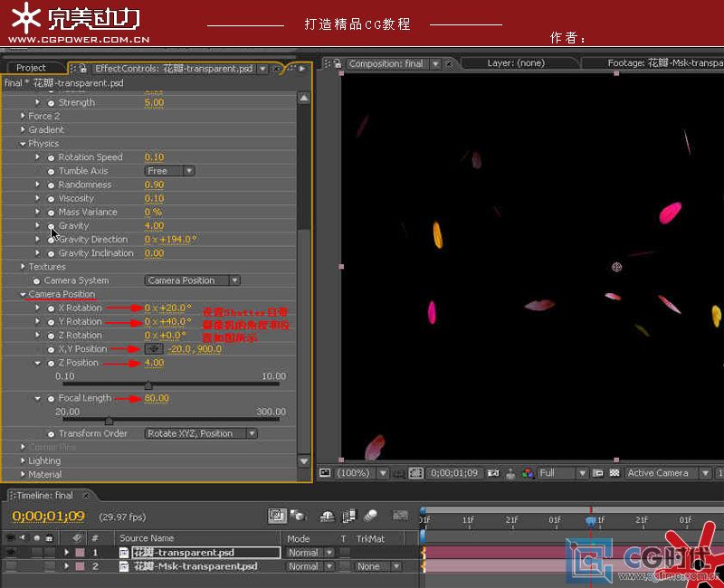Screen dimensions: 724x588
Task: Toggle lock switch for layer 2
Action: 50,566
